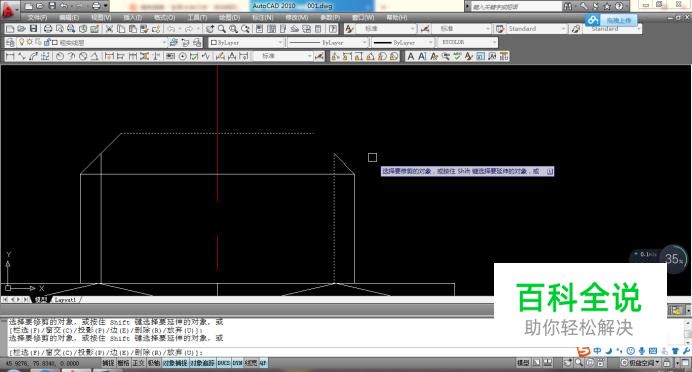Click the Save icon in standard toolbar
692x372 pixels.
[x=34, y=29]
